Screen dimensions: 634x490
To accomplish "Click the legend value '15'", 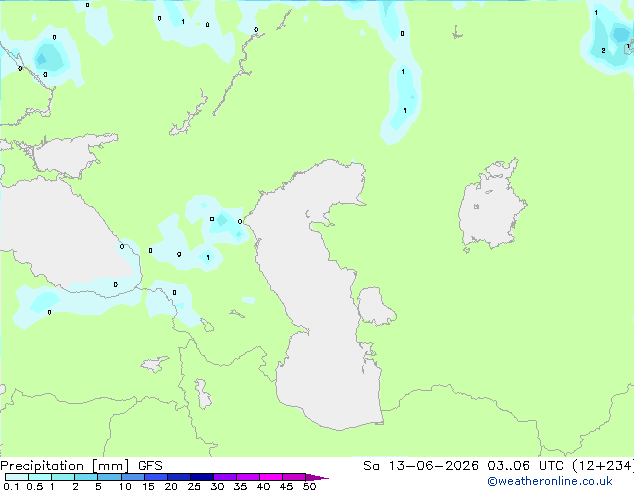I will (148, 486).
